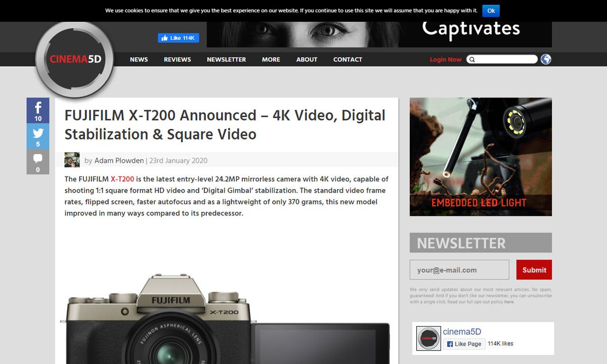Click the Embedded LED Light advertisement banner
This screenshot has width=607, height=364.
pyautogui.click(x=481, y=157)
